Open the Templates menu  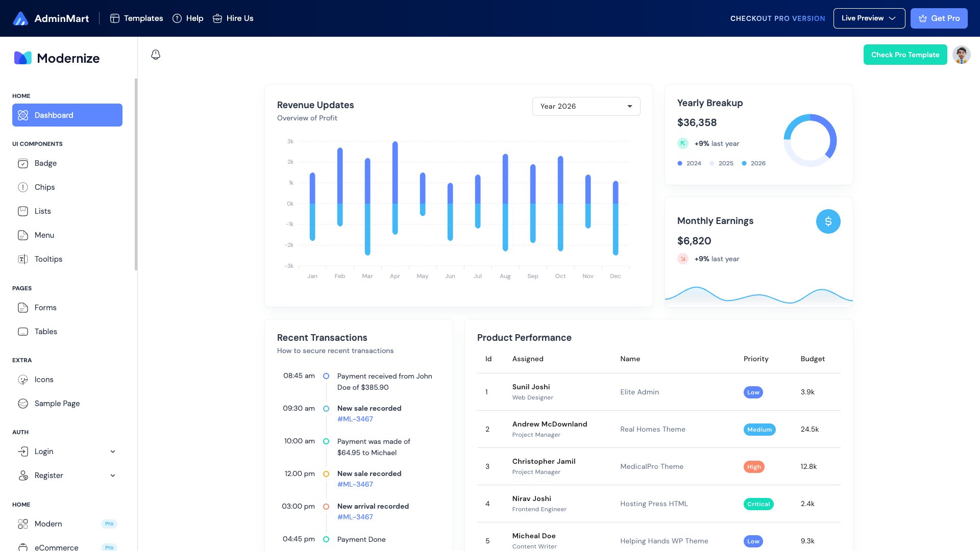click(136, 18)
